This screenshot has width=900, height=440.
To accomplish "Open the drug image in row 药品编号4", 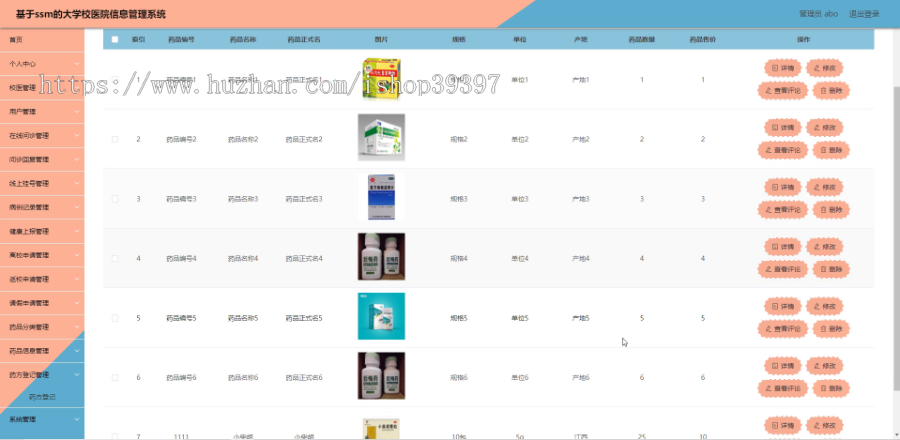I will pyautogui.click(x=381, y=256).
